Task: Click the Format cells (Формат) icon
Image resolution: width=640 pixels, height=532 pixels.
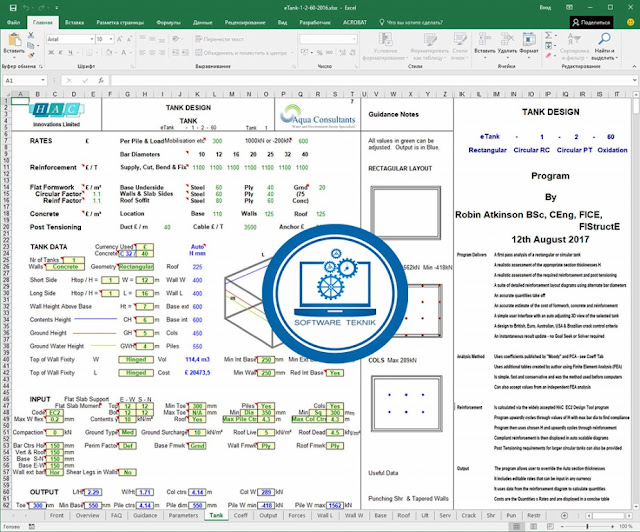Action: 529,40
